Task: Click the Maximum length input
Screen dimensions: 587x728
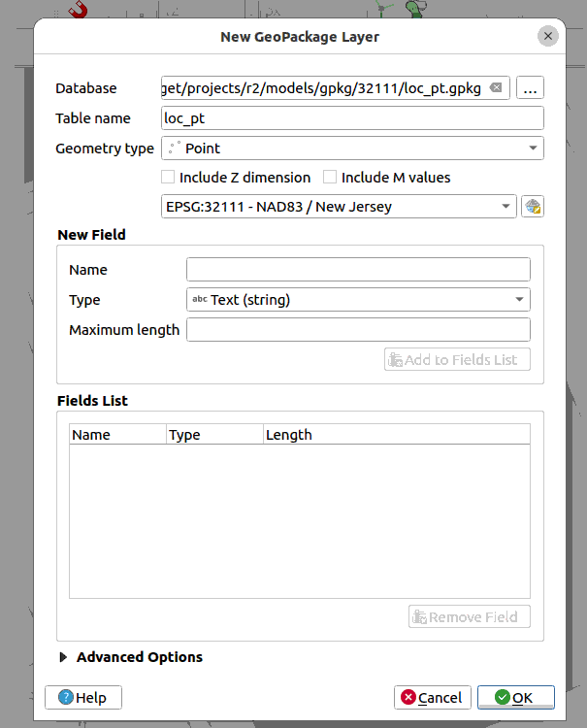Action: (x=358, y=330)
